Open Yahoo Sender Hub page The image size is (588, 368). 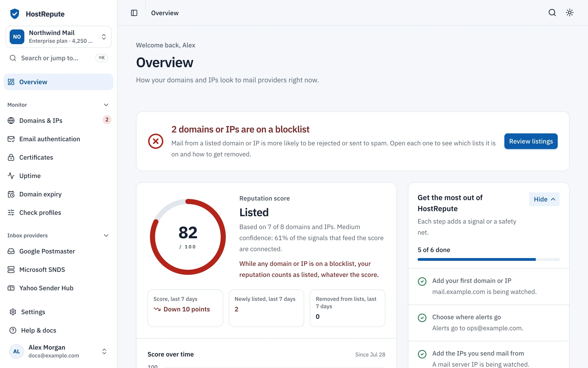coord(58,288)
